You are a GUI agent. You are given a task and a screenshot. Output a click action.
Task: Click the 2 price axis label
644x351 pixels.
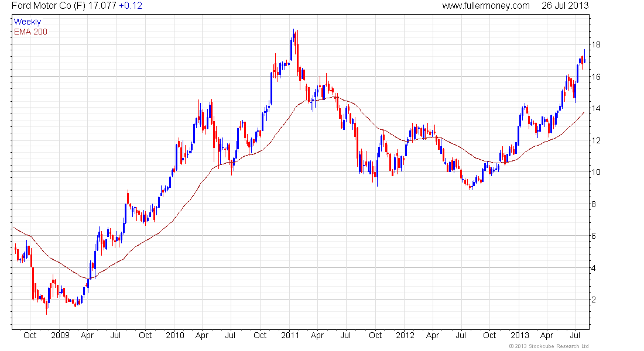pyautogui.click(x=594, y=300)
